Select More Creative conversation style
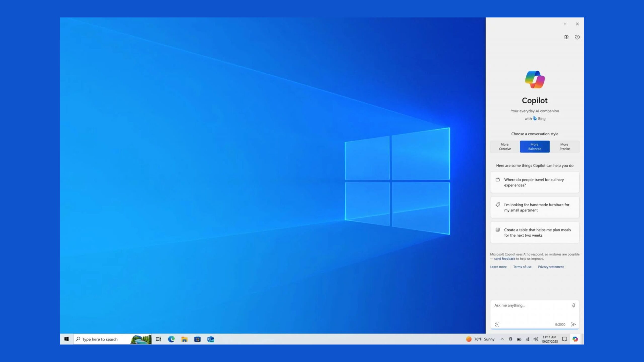 505,147
